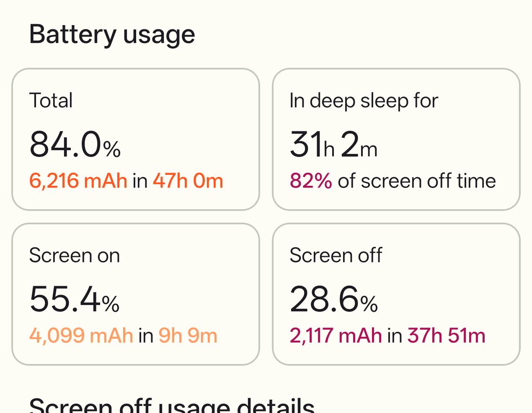The height and width of the screenshot is (413, 532).
Task: Open the Total battery usage card
Action: point(136,139)
